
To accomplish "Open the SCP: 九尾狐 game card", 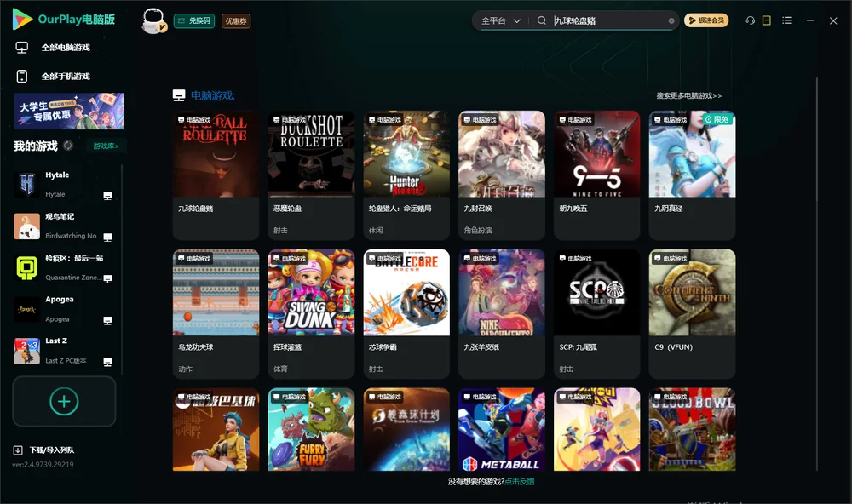I will tap(596, 314).
